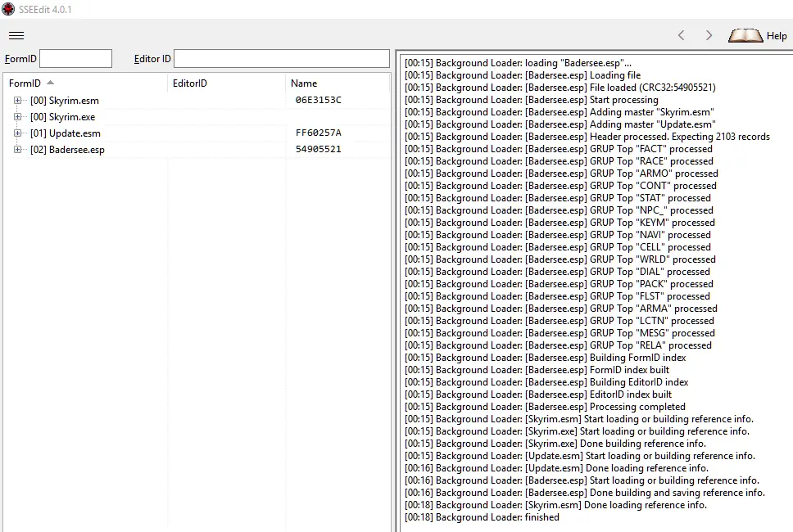Click the CRC value 54905521 in Name column
Image resolution: width=793 pixels, height=532 pixels.
(x=319, y=149)
